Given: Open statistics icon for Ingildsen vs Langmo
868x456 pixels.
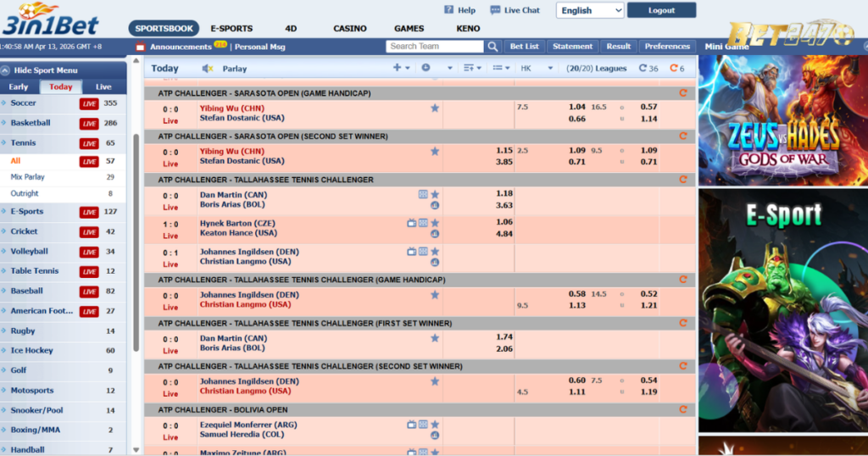Looking at the screenshot, I should point(435,262).
